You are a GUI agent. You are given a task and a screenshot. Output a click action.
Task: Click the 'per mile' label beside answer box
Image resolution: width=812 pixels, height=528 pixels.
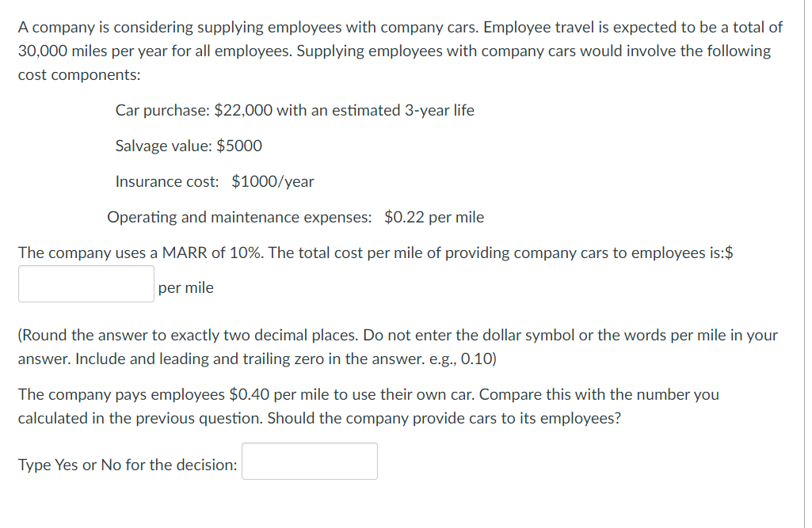coord(186,288)
